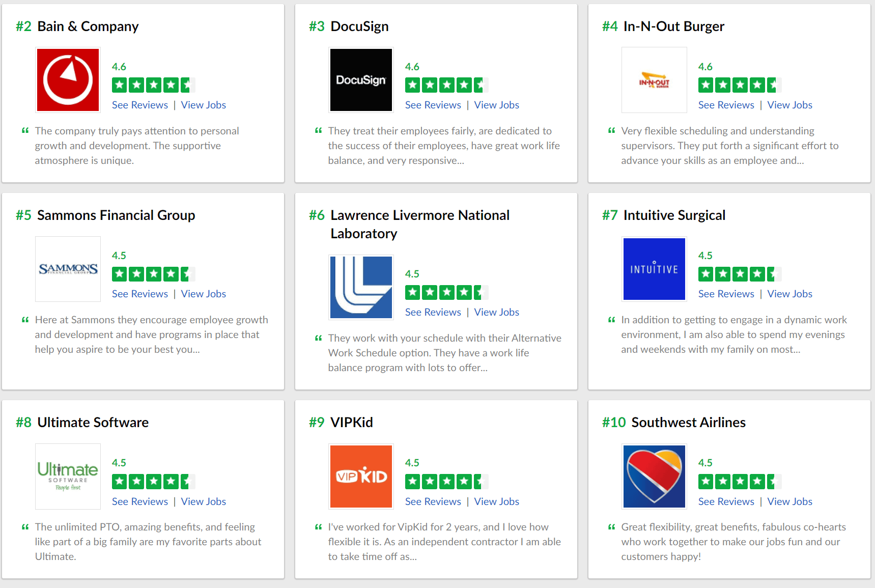Click the Ultimate Software logo
The image size is (875, 588).
68,476
